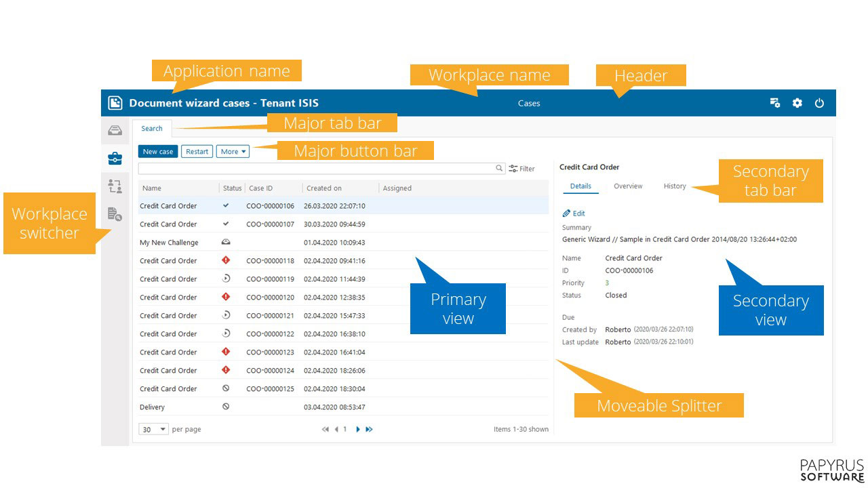Image resolution: width=868 pixels, height=488 pixels.
Task: Open the inbox workplace from the left sidebar
Action: [115, 131]
